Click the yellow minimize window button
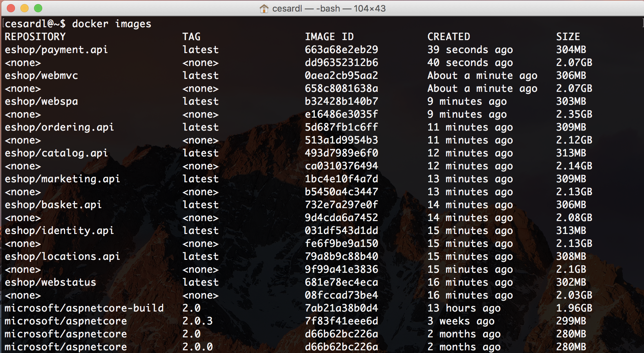This screenshot has height=353, width=644. [x=25, y=8]
